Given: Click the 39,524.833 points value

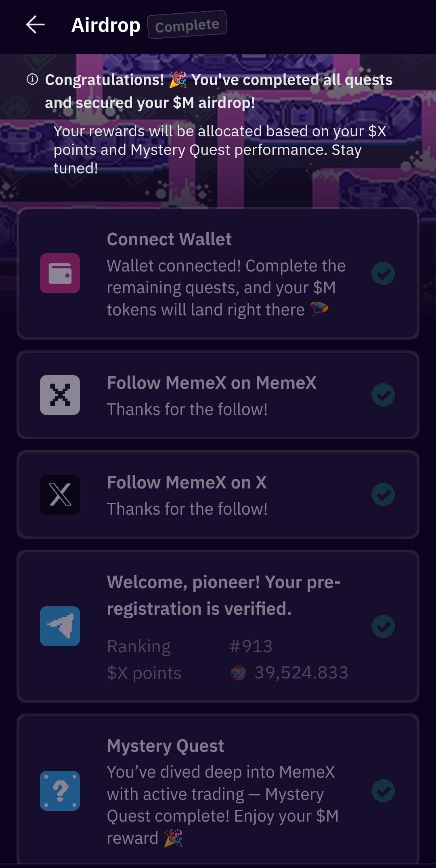Looking at the screenshot, I should click(301, 673).
